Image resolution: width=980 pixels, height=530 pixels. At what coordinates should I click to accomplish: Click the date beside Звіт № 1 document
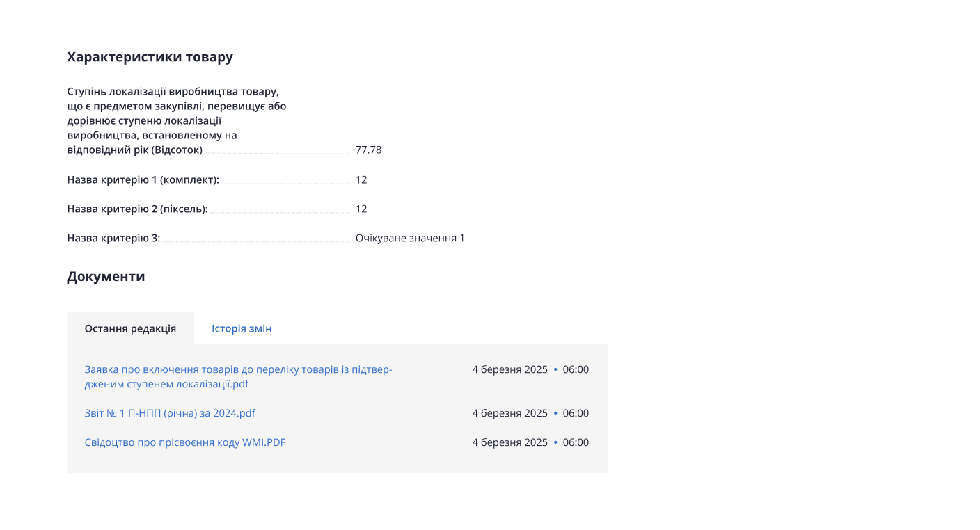[x=509, y=413]
